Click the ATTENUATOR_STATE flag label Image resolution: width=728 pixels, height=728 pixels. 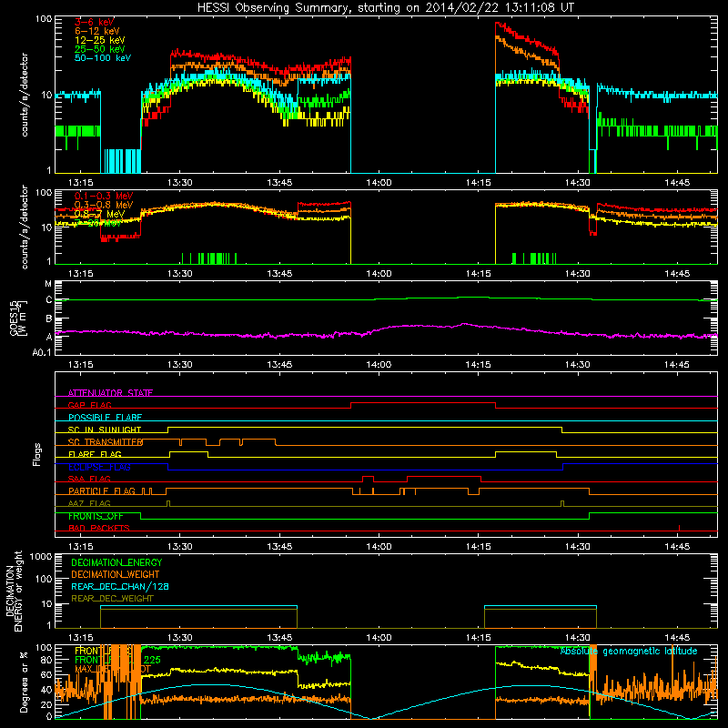coord(110,393)
